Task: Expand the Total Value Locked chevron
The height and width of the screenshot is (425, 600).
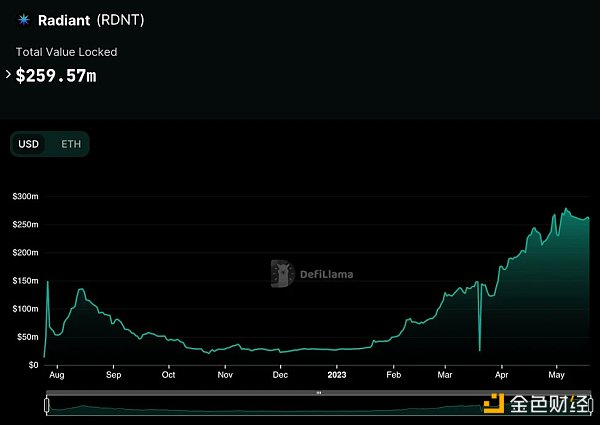Action: [x=10, y=74]
